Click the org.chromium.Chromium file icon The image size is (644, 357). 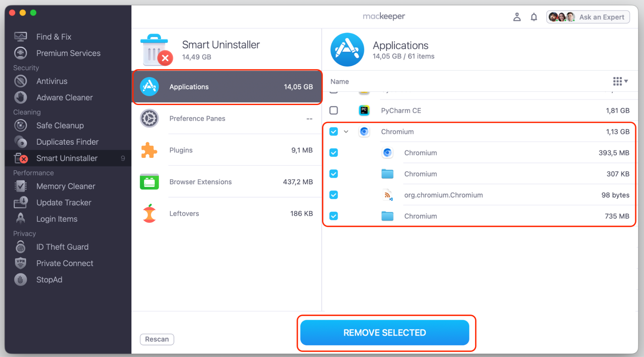click(x=388, y=195)
